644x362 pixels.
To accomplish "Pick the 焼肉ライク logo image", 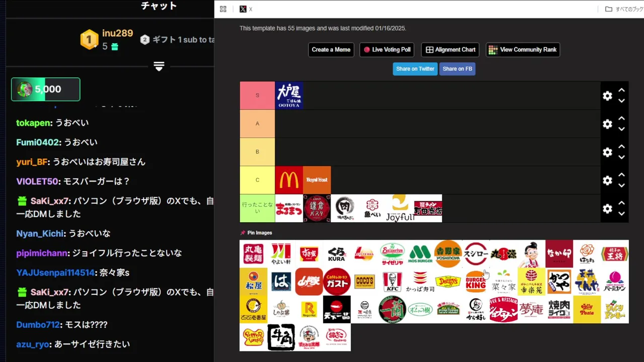I will (x=559, y=309).
